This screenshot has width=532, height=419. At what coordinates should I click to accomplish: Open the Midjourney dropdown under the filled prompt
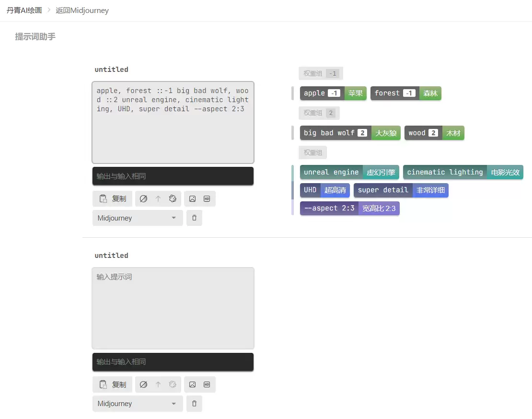[138, 218]
